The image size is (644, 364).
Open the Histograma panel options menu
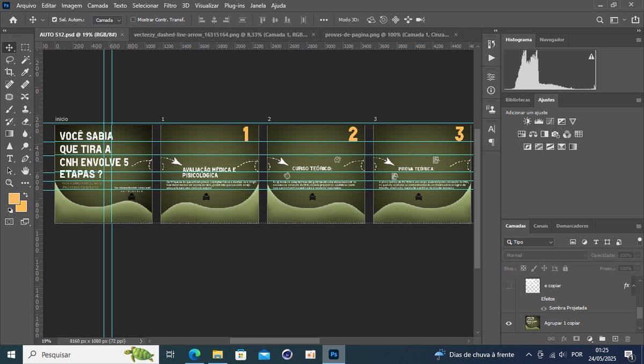pyautogui.click(x=639, y=40)
